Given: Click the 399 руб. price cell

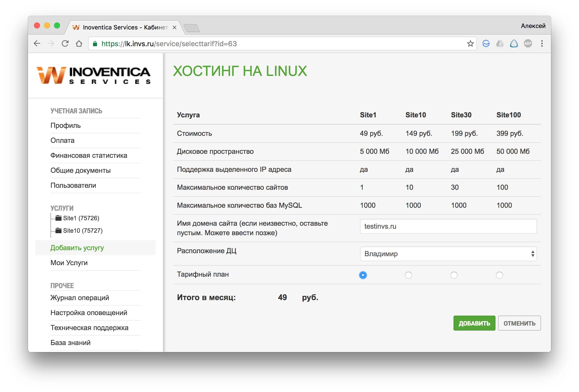Looking at the screenshot, I should coord(510,133).
